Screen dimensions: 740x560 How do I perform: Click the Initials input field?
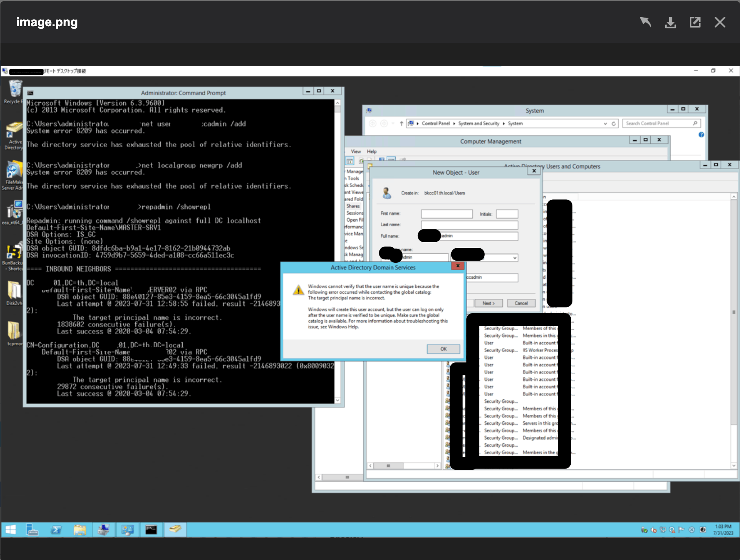tap(507, 214)
